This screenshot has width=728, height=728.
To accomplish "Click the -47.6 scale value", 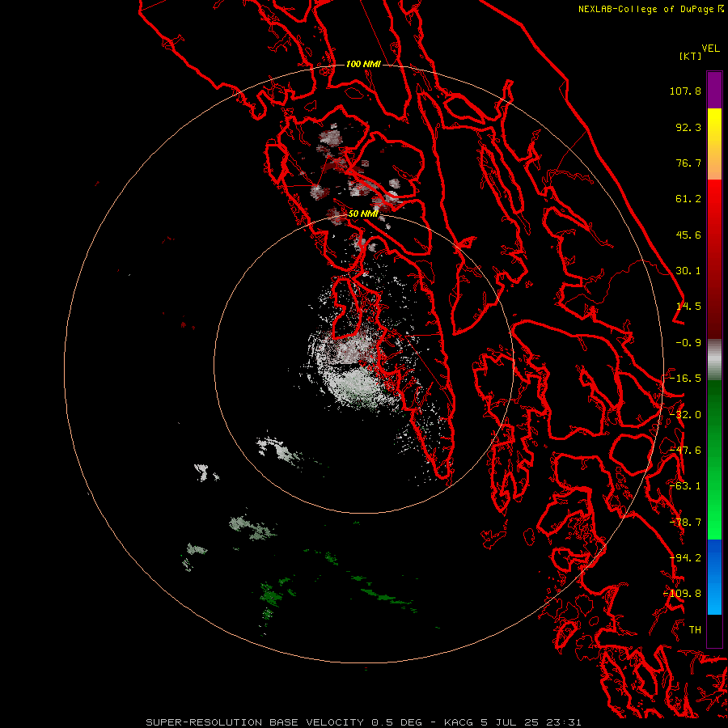I will 685,451.
